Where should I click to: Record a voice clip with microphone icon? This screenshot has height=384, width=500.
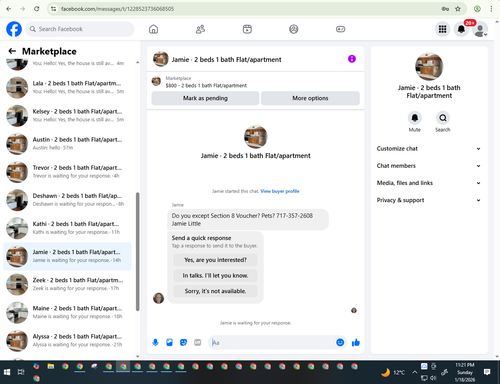coord(155,342)
